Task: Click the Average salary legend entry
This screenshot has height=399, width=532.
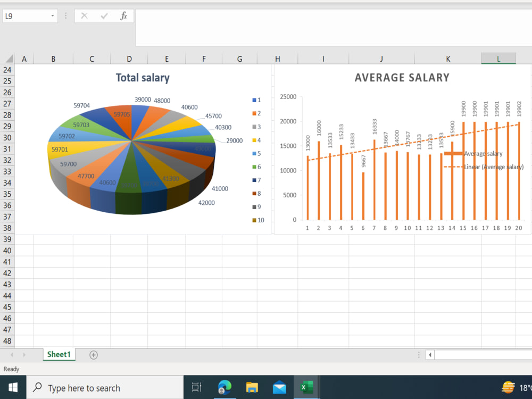Action: [x=473, y=154]
